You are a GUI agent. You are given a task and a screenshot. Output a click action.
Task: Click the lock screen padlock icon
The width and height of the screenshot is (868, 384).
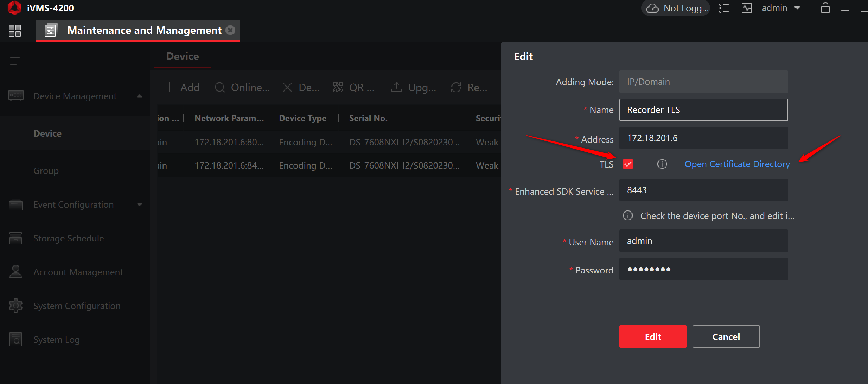click(825, 8)
